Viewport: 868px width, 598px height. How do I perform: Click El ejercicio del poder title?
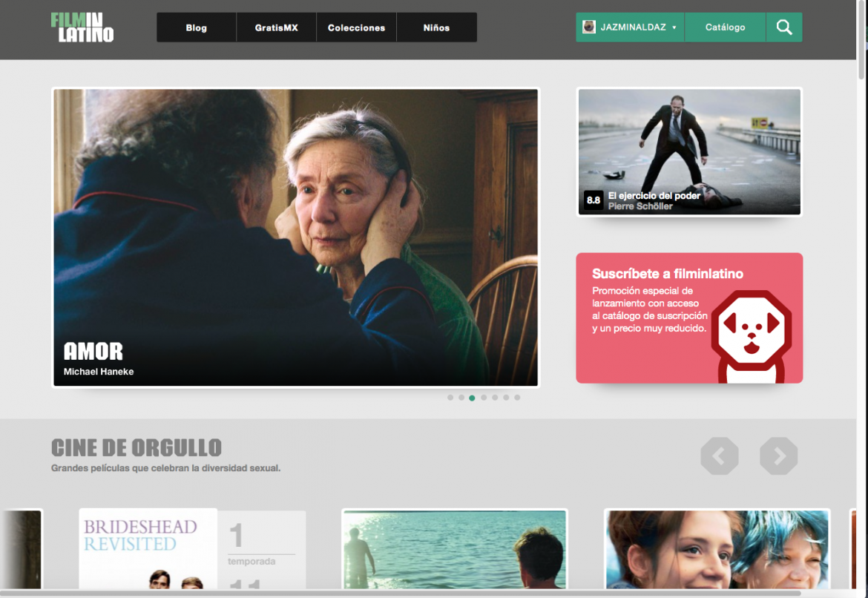(x=654, y=195)
